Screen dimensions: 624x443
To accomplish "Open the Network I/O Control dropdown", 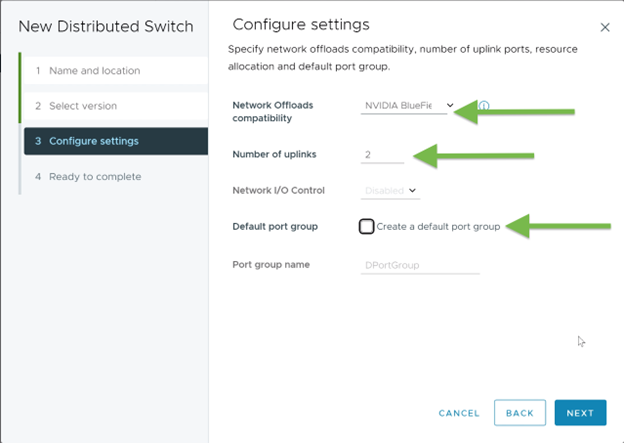I will pos(390,190).
